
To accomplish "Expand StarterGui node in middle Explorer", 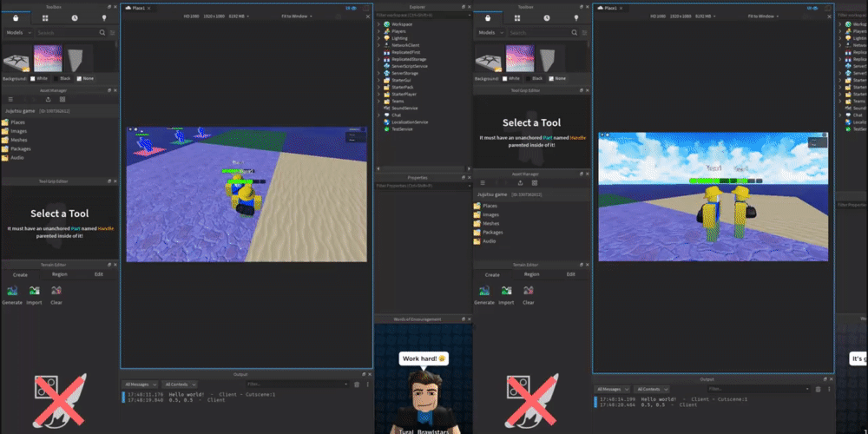I will coord(379,80).
